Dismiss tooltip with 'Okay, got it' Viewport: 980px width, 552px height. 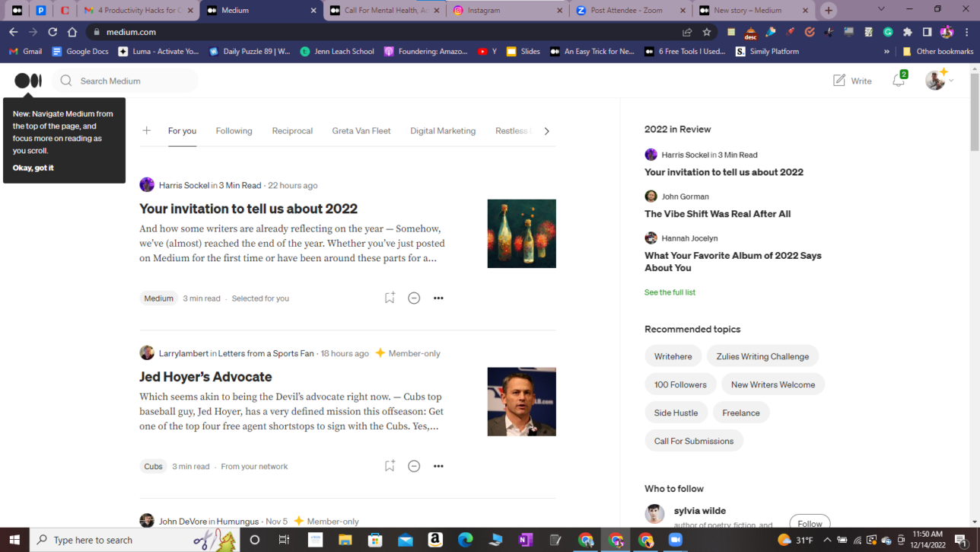point(33,168)
